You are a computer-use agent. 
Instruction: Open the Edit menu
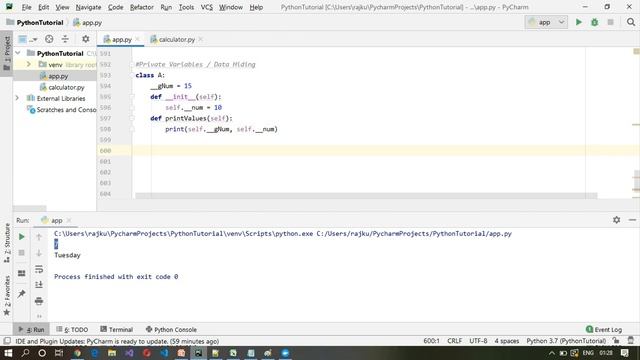pyautogui.click(x=44, y=7)
